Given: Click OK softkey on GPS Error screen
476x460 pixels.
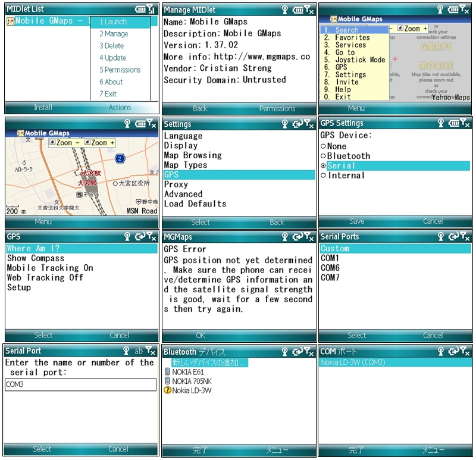Looking at the screenshot, I should [201, 335].
